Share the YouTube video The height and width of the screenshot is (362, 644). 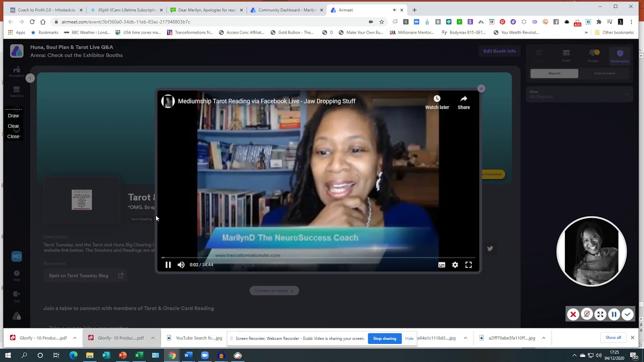click(464, 102)
